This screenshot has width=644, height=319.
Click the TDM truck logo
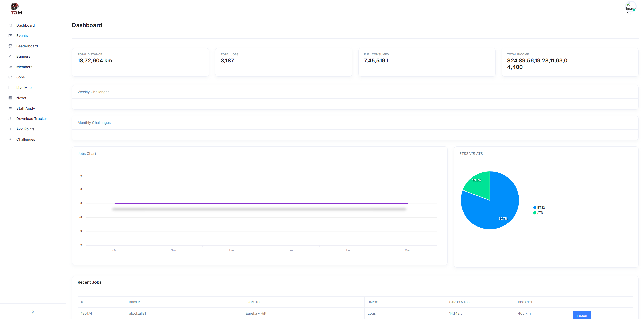16,9
